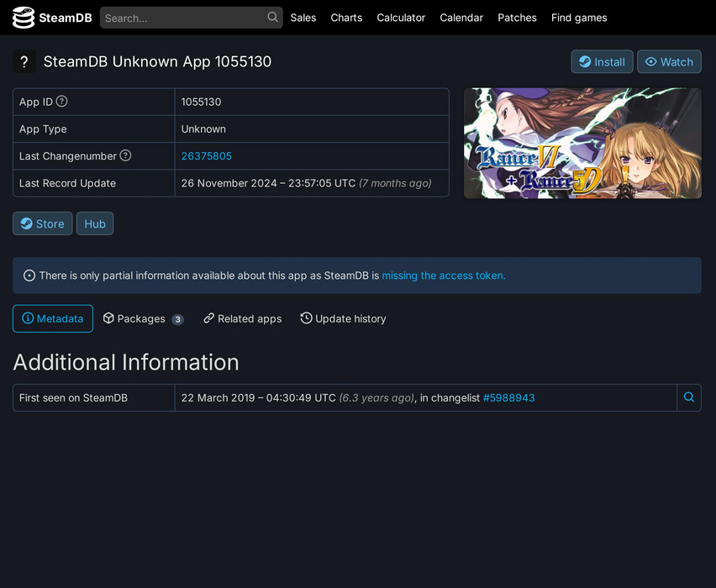This screenshot has width=716, height=588.
Task: Open the SteamDB home logo
Action: (52, 18)
